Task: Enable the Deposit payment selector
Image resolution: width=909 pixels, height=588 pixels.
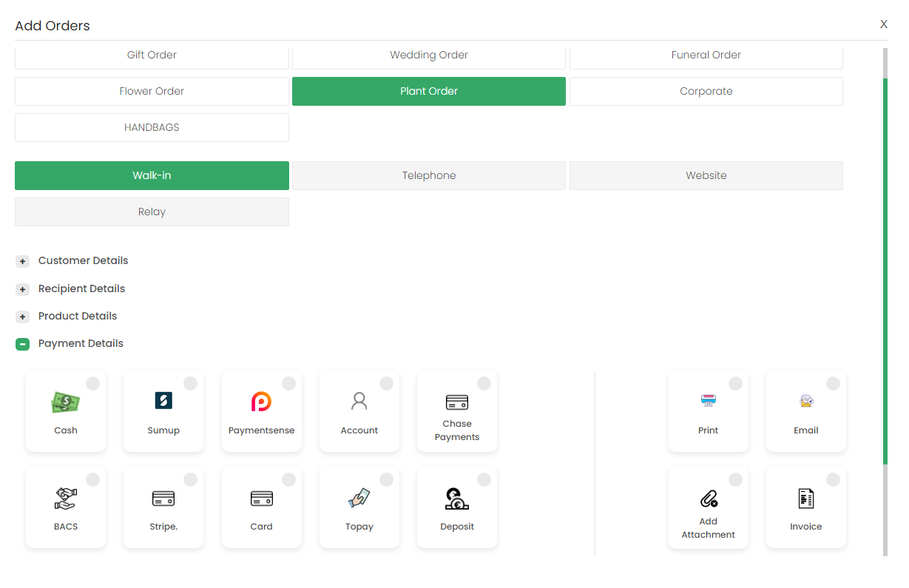Action: [484, 479]
